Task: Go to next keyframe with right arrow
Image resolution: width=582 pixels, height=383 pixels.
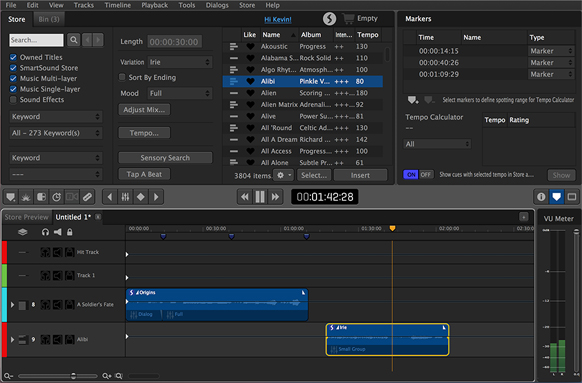Action: (156, 197)
